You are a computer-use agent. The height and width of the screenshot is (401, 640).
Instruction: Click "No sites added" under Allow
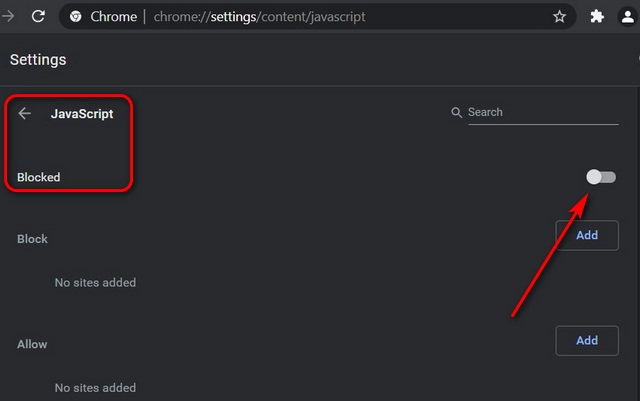pos(95,388)
